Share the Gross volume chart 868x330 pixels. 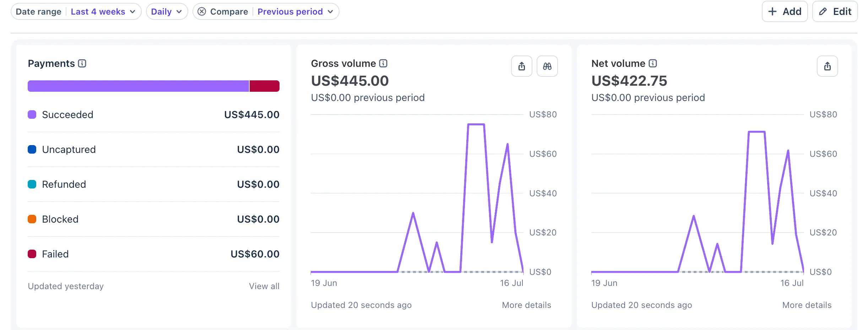[x=522, y=66]
